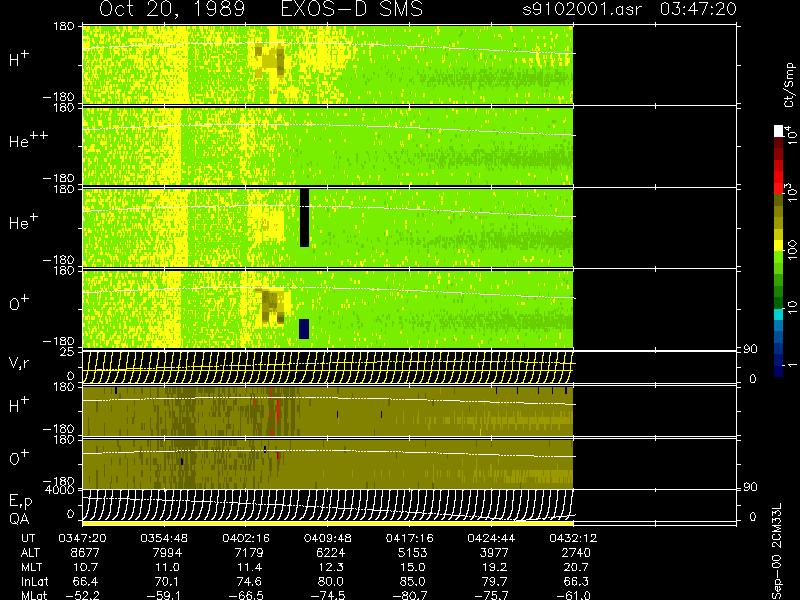Click the 'Sep-00 2CM33L' side annotation
Viewport: 800px width, 600px height.
[x=778, y=550]
